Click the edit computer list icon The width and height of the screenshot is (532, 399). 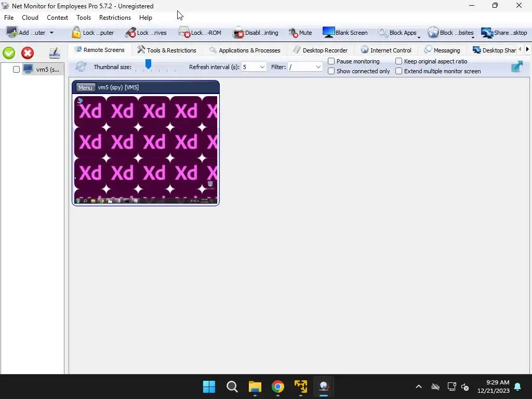(x=54, y=53)
